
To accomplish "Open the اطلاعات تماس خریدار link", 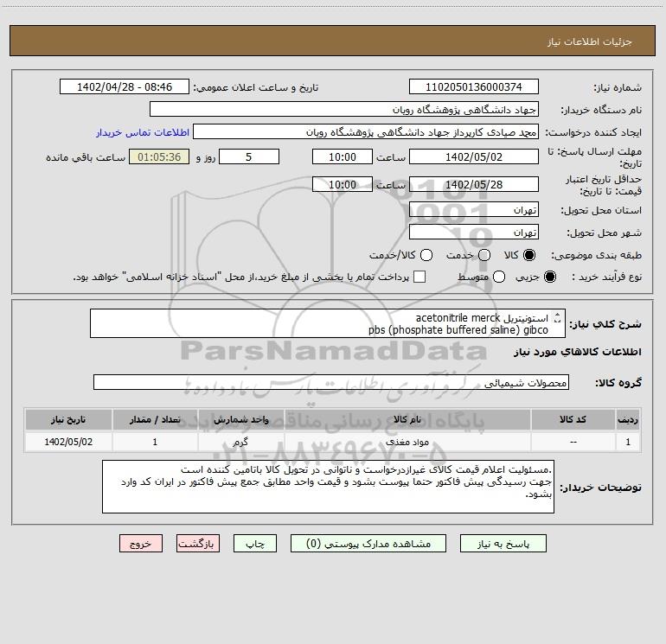I will pyautogui.click(x=143, y=132).
